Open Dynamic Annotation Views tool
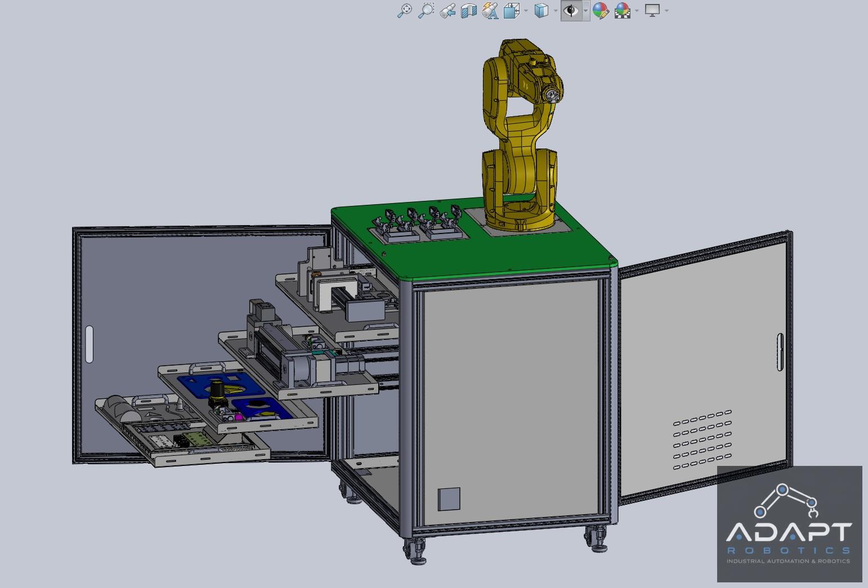Screen dimensions: 868x588 (490, 11)
